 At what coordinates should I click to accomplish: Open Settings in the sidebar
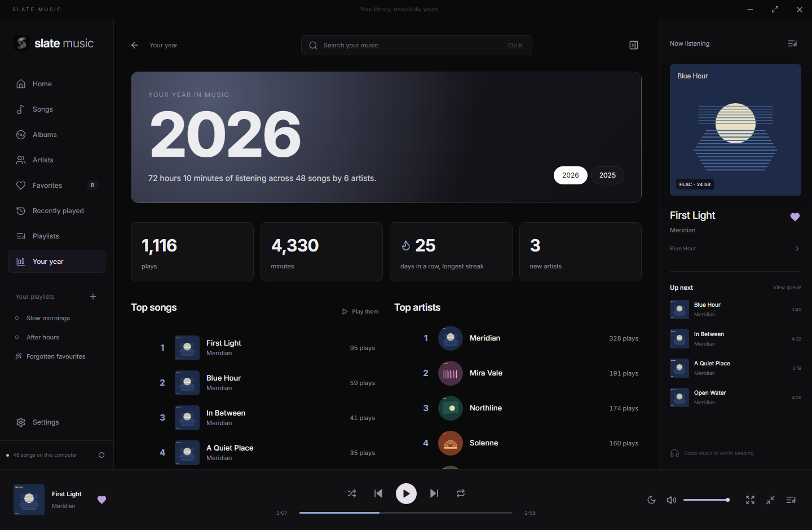(x=56, y=422)
